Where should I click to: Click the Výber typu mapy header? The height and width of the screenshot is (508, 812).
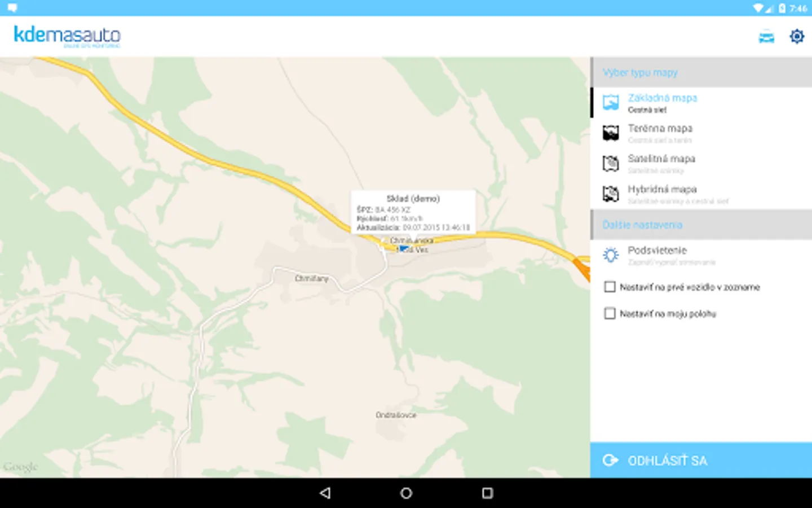tap(701, 72)
